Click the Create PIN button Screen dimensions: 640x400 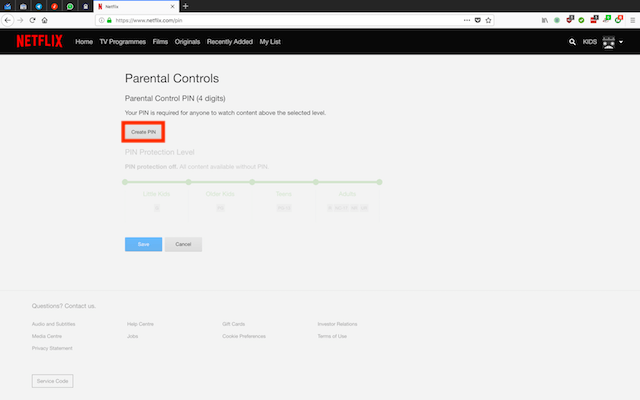143,132
